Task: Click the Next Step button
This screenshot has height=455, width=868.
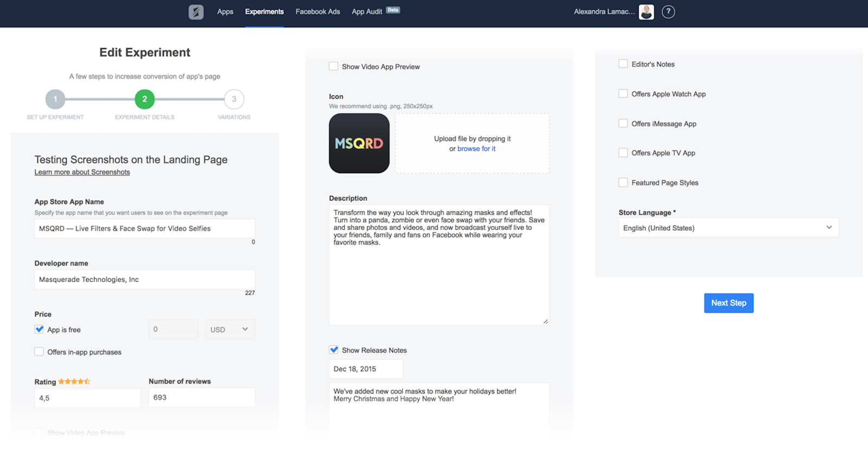Action: tap(729, 303)
